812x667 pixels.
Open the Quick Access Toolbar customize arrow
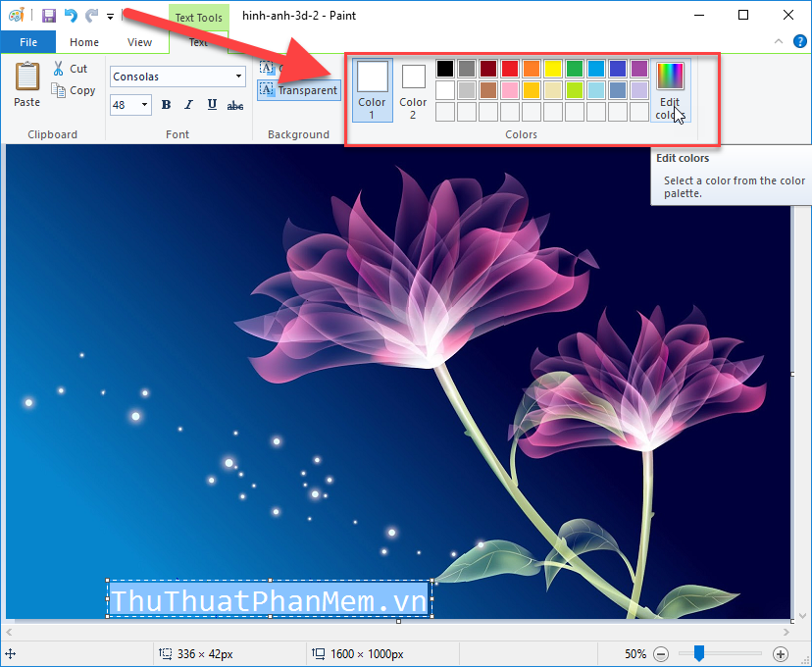click(x=109, y=16)
